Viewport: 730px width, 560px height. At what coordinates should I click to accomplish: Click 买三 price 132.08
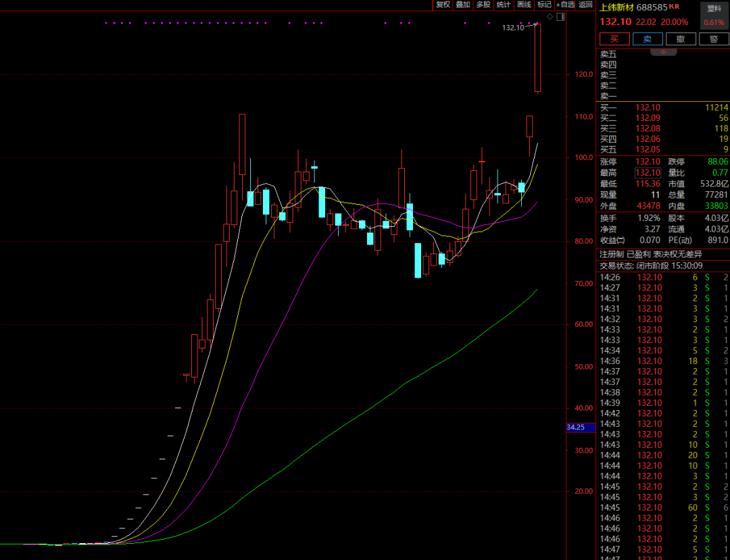[648, 129]
